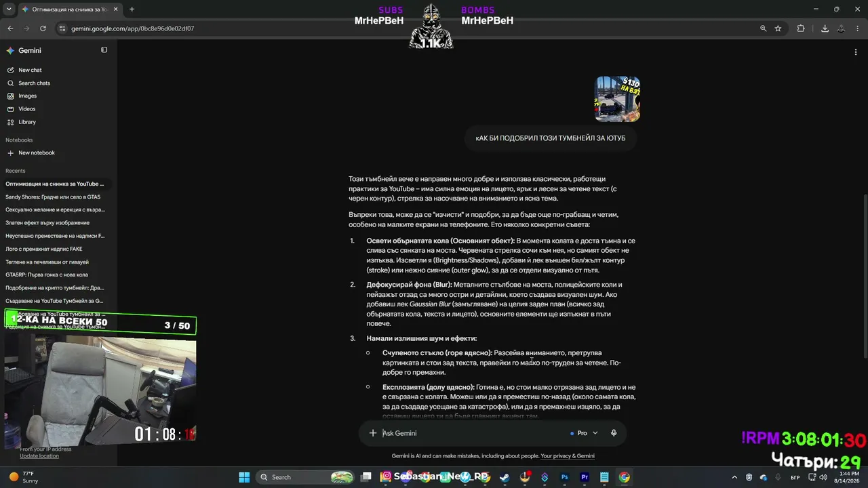
Task: Open the Pro model selector dropdown
Action: (584, 433)
